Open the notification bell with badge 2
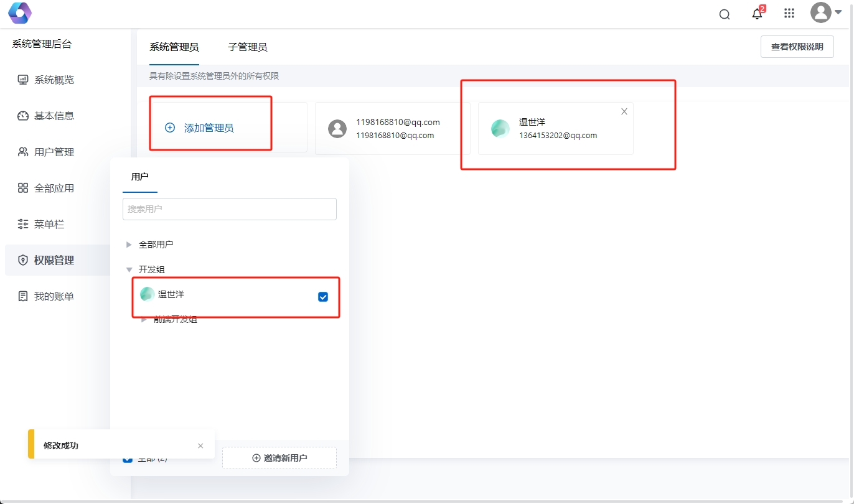This screenshot has width=854, height=504. point(757,13)
